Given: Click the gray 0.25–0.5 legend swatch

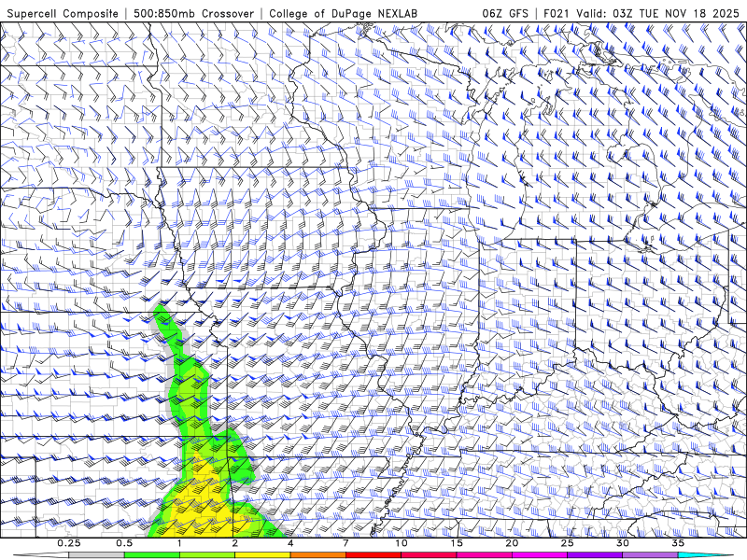Looking at the screenshot, I should click(96, 555).
